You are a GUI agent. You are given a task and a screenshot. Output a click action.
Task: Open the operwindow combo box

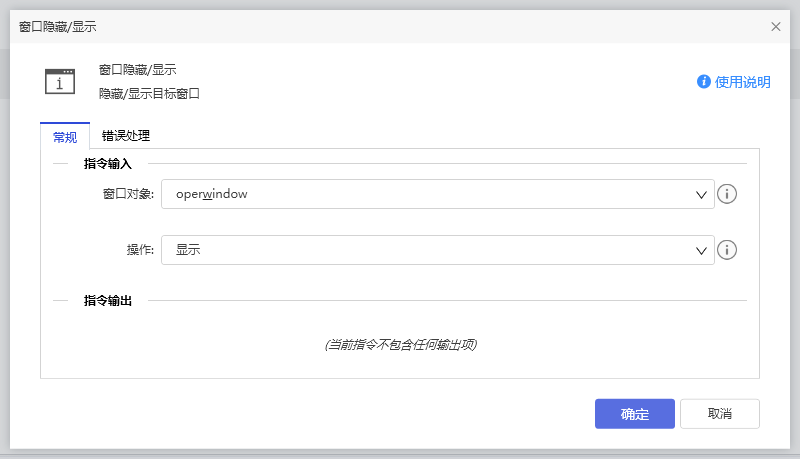[x=430, y=194]
